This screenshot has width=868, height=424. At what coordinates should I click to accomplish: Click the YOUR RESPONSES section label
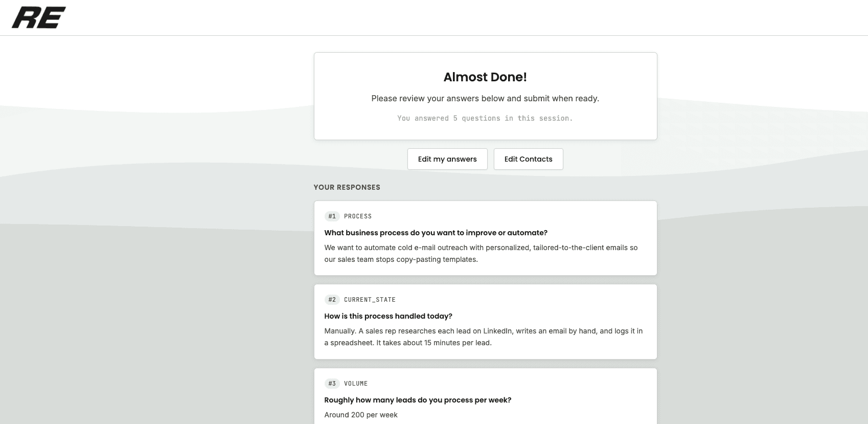click(x=347, y=187)
